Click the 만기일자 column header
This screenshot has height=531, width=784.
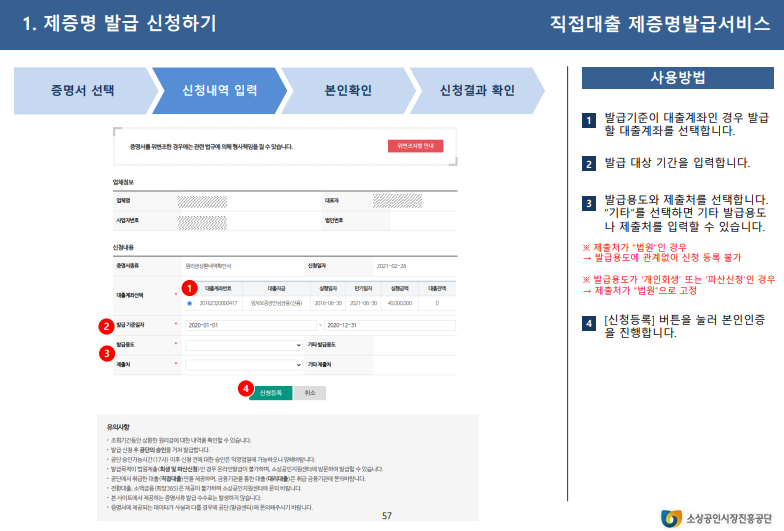pos(364,288)
